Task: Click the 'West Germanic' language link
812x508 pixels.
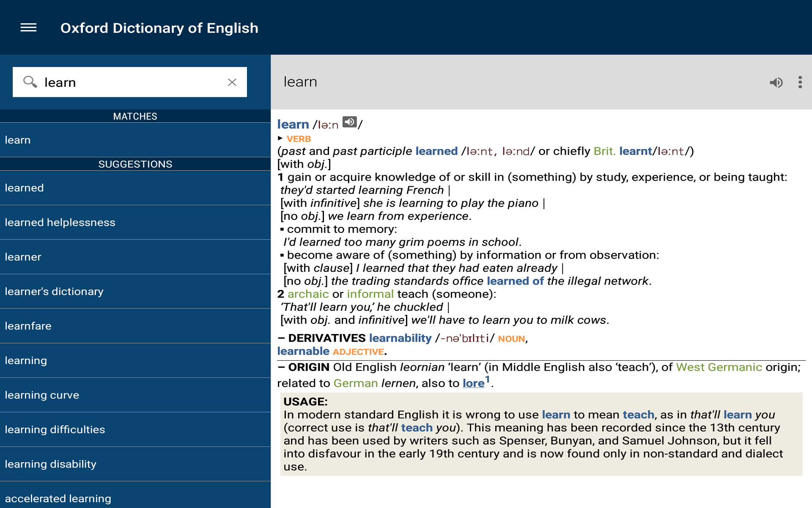Action: (719, 367)
